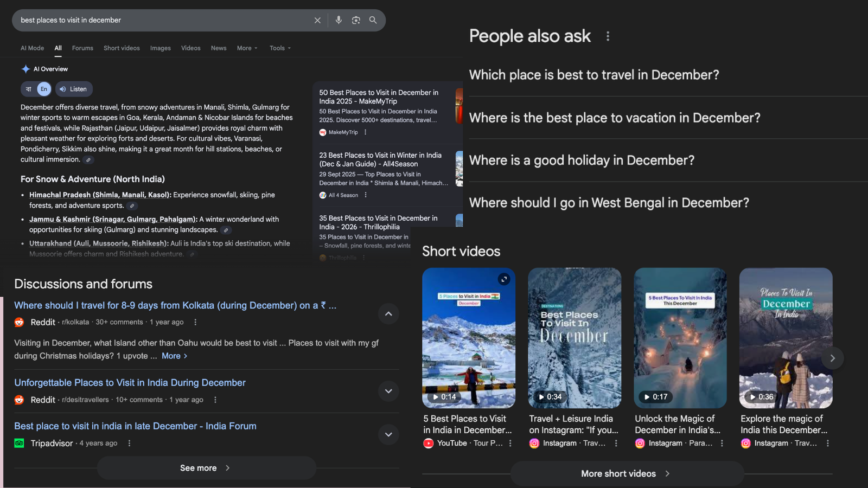868x488 pixels.
Task: Click the Instagram icon under 'Unlock the Magic'
Action: tap(640, 444)
